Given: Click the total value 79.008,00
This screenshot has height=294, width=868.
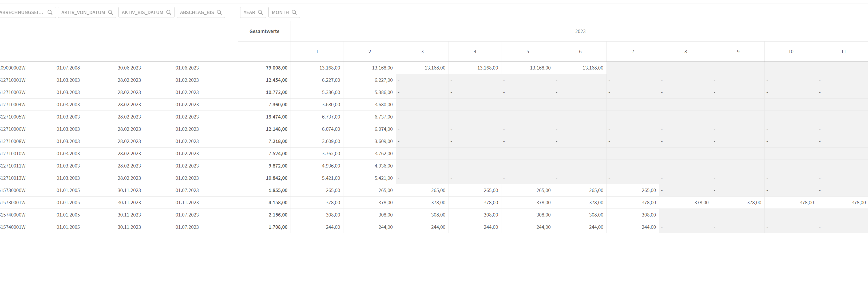Looking at the screenshot, I should [x=276, y=68].
